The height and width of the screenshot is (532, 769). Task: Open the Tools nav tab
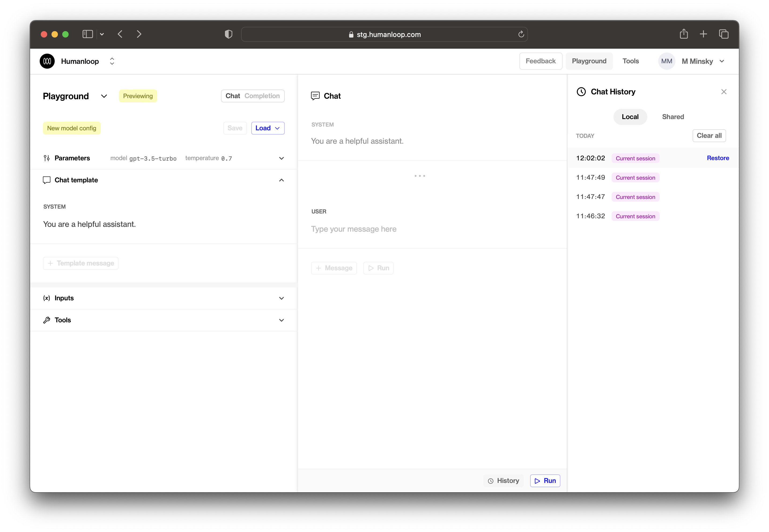[x=630, y=61]
